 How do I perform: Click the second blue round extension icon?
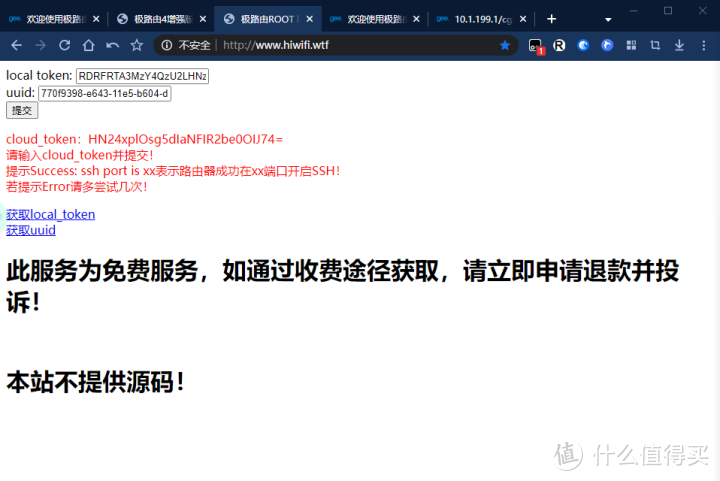pos(607,45)
